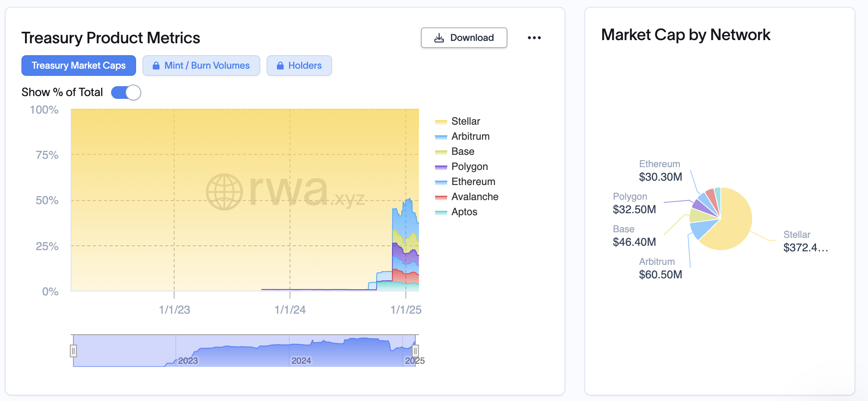Click the Ethereum legend color marker
This screenshot has width=868, height=401.
[441, 182]
